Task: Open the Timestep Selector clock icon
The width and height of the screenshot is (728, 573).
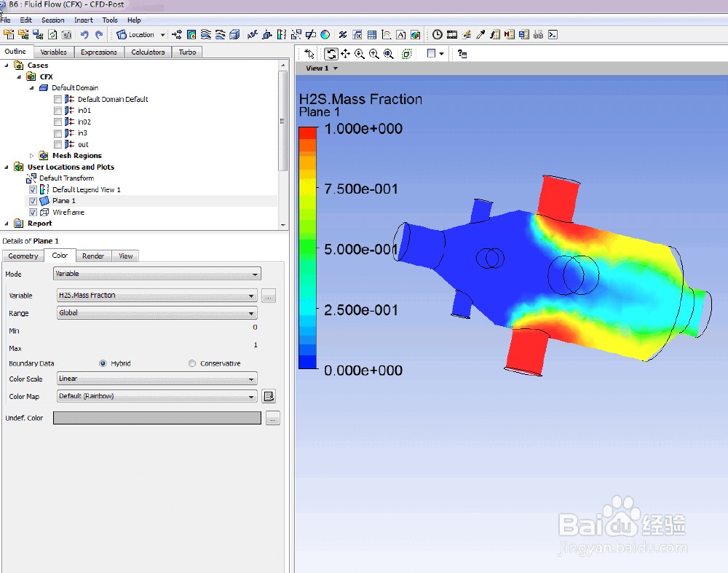Action: click(x=438, y=34)
